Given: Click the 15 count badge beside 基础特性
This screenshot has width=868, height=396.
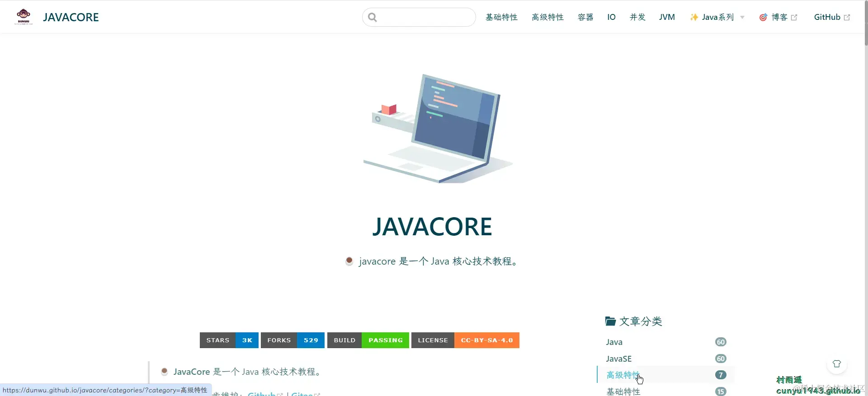Looking at the screenshot, I should click(721, 391).
